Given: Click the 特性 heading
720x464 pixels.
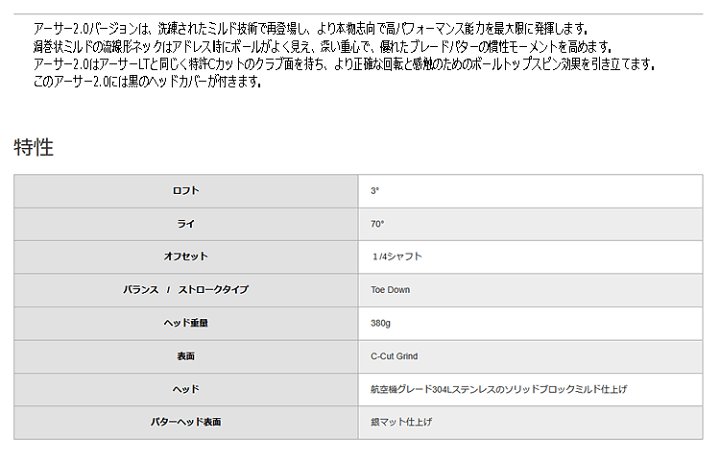Looking at the screenshot, I should tap(34, 147).
